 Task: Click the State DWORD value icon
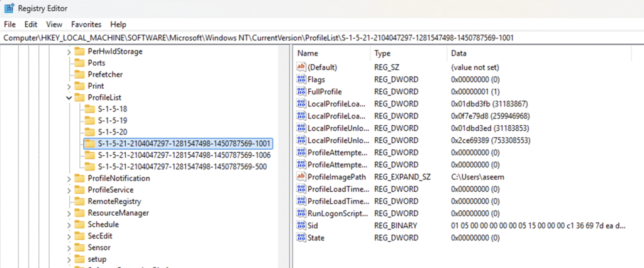tap(301, 238)
